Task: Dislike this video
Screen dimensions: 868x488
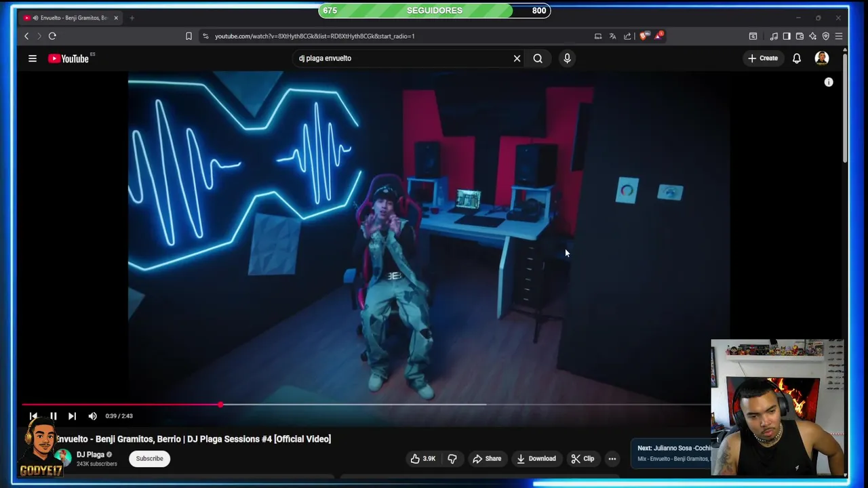Action: [x=452, y=459]
